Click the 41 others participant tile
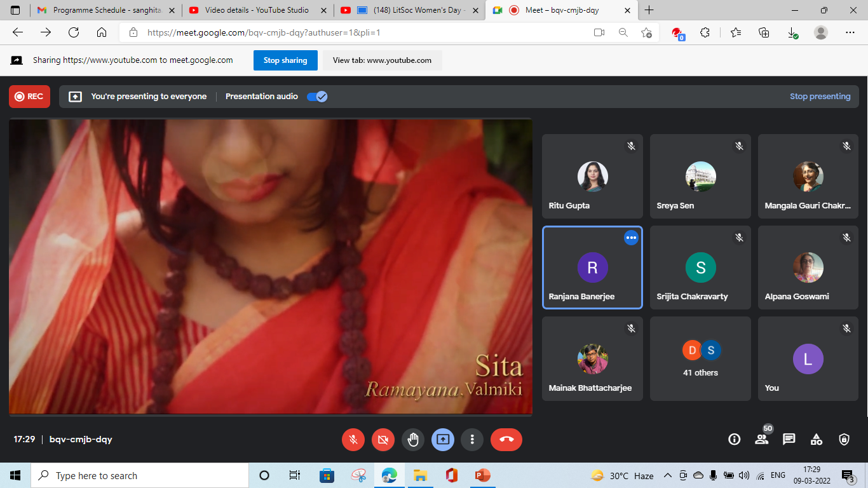Image resolution: width=868 pixels, height=488 pixels. (700, 359)
